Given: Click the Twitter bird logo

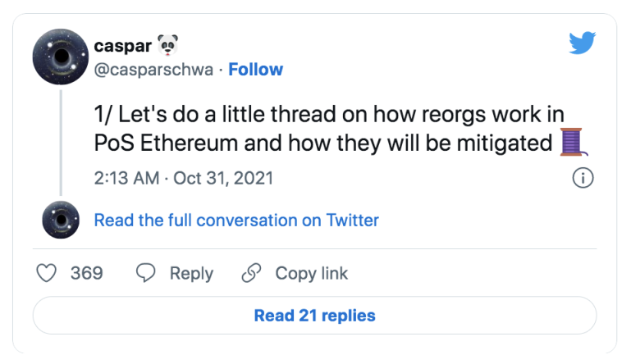Looking at the screenshot, I should pyautogui.click(x=582, y=43).
